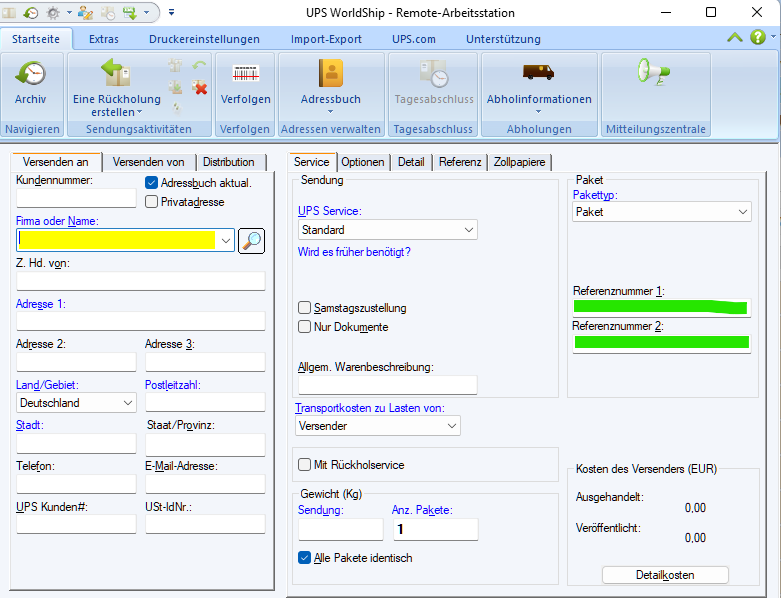Click the Sendung weight input field
The height and width of the screenshot is (598, 781).
point(341,529)
